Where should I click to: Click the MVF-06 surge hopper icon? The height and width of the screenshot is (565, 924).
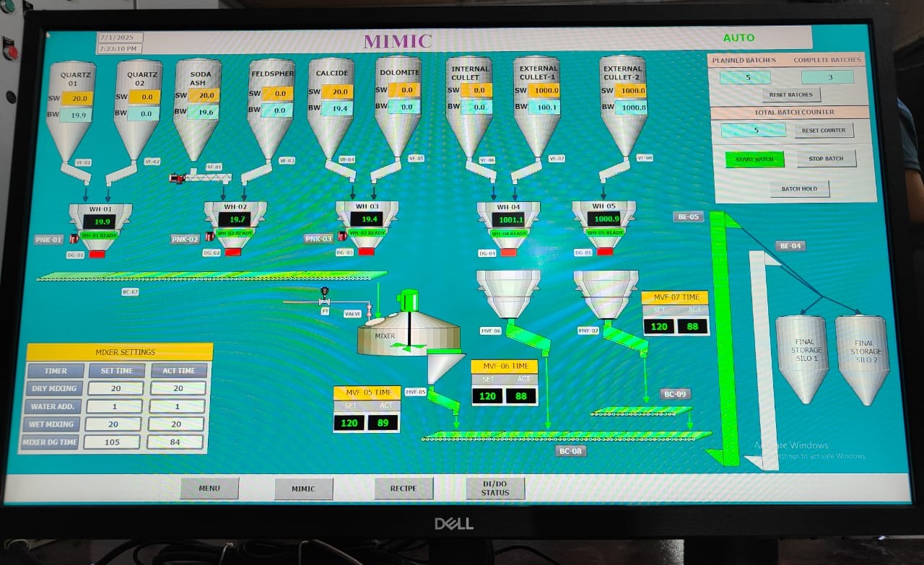click(x=508, y=292)
